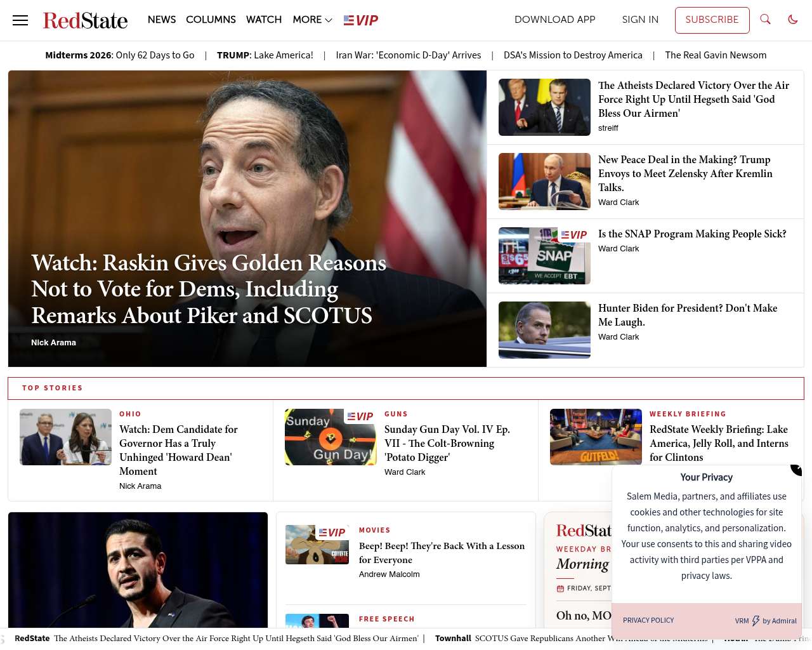Screen dimensions: 812x650
Task: Click the calendar icon beside Friday date
Action: tap(560, 588)
